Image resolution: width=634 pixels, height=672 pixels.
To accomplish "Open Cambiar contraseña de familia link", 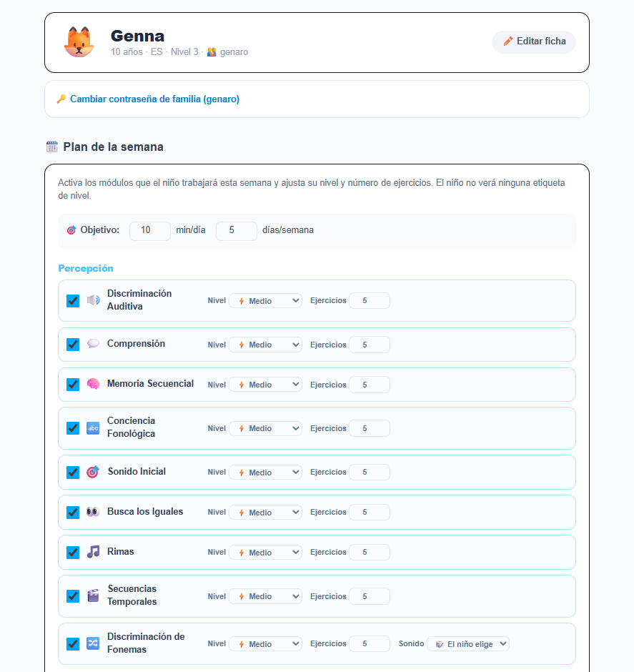I will [x=154, y=99].
